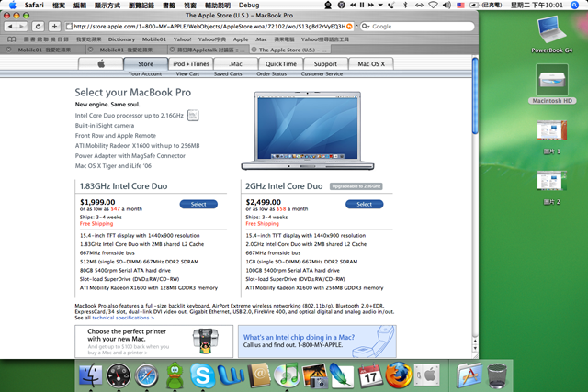Viewport: 588px width, 392px height.
Task: Open the Intel chip call-us banner
Action: click(x=317, y=342)
